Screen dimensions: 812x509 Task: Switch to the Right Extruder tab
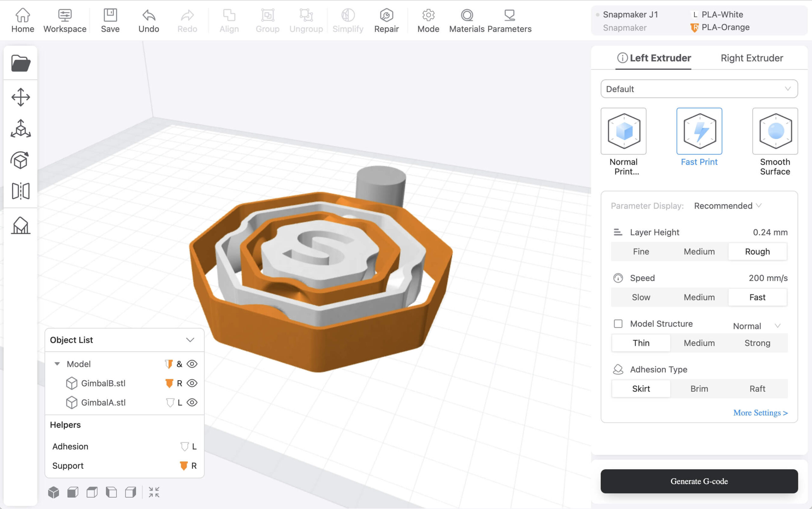coord(751,58)
